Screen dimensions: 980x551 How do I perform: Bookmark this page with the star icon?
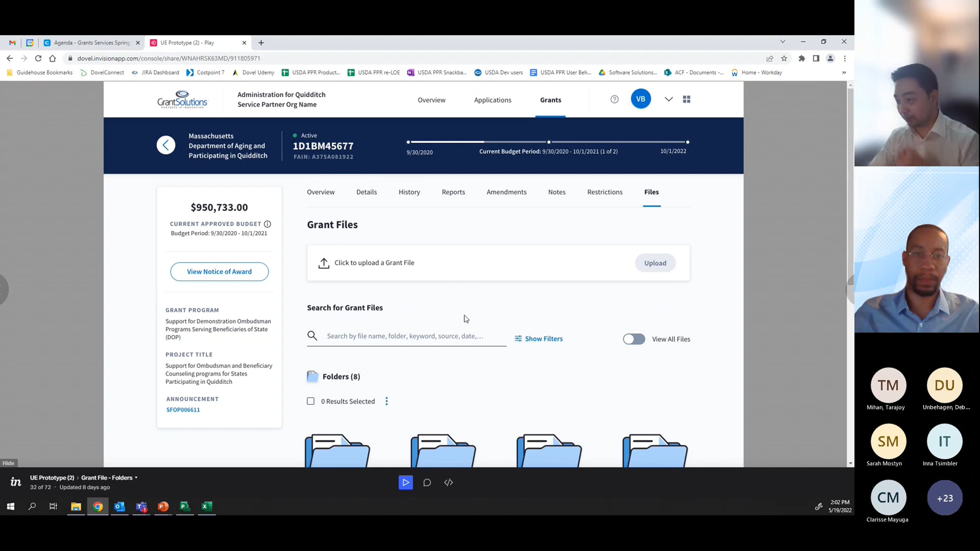click(x=784, y=58)
